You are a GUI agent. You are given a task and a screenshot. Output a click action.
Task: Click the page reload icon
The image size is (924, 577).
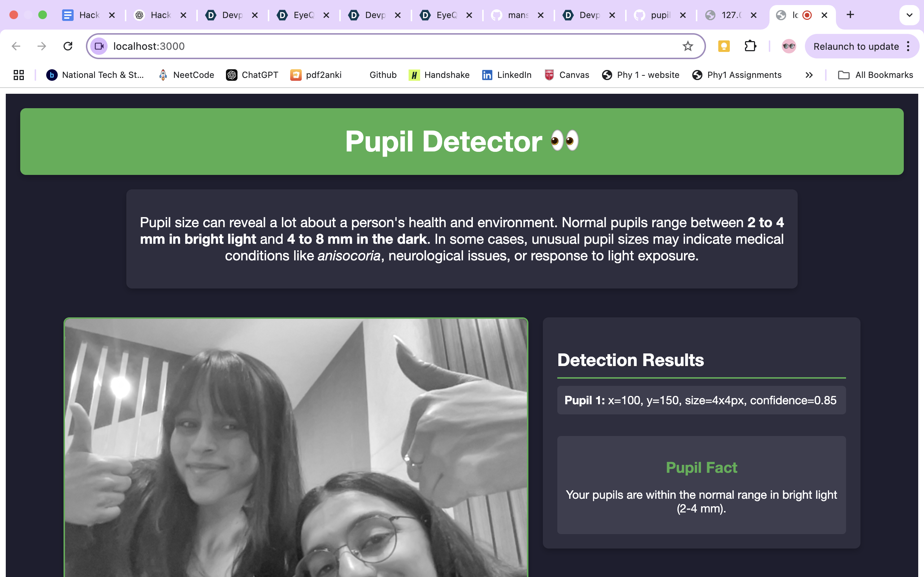point(67,46)
